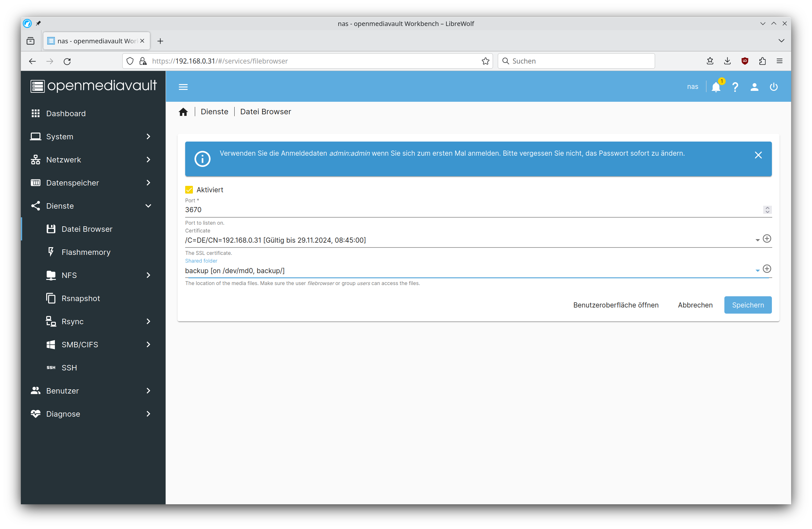This screenshot has height=529, width=812.
Task: Expand the Diagnose menu
Action: click(93, 414)
